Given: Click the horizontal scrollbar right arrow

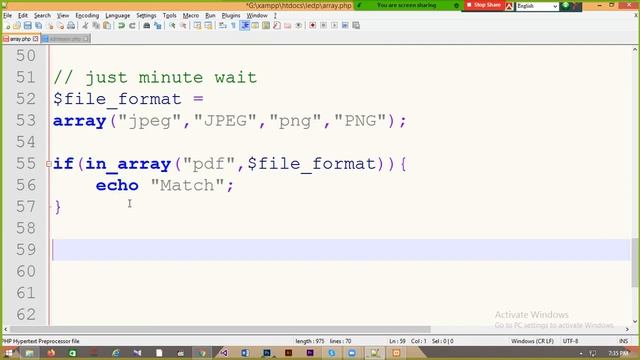Looking at the screenshot, I should tap(627, 329).
